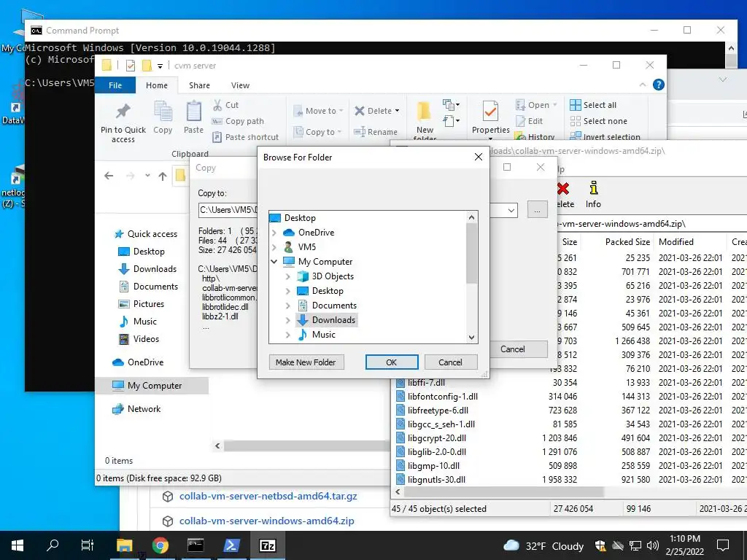The image size is (747, 560).
Task: Select libfreetype-6.dll in 7-Zip list
Action: pos(438,411)
